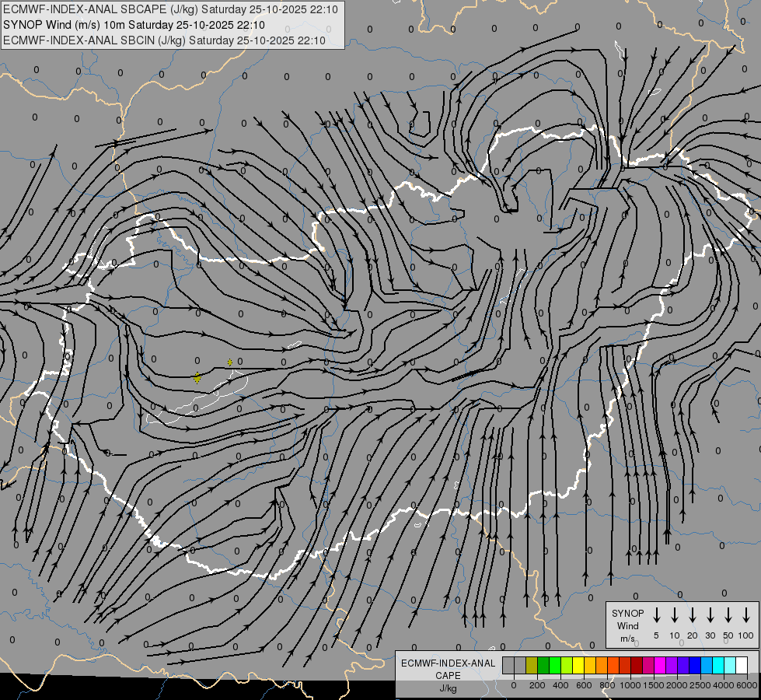The image size is (761, 700).
Task: Click the '2000' tick on CAPE scale
Action: tap(677, 685)
